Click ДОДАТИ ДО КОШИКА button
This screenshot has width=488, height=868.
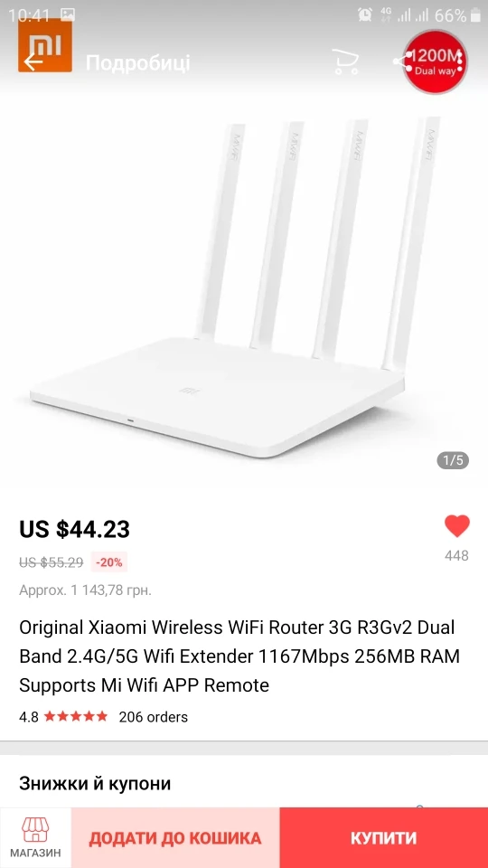click(175, 837)
